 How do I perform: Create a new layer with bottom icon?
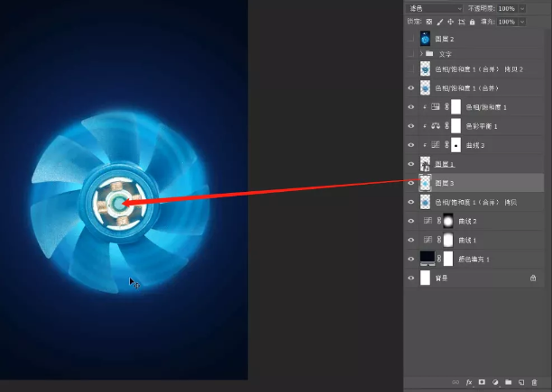click(521, 382)
